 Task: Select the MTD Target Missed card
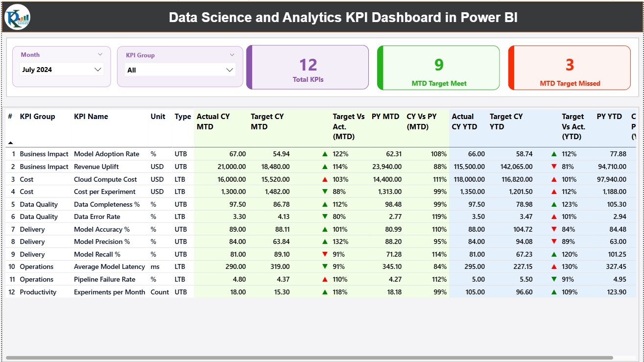569,67
